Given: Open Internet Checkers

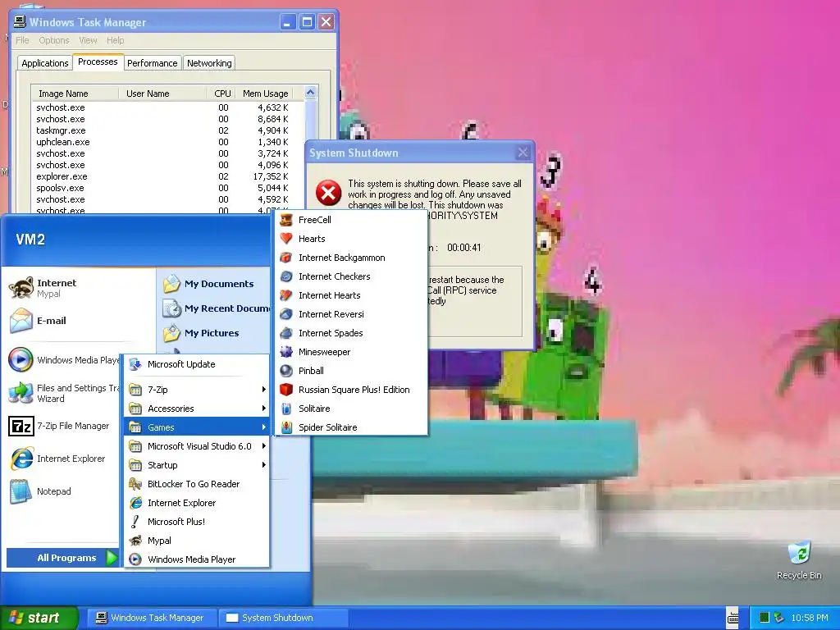Looking at the screenshot, I should (x=351, y=276).
